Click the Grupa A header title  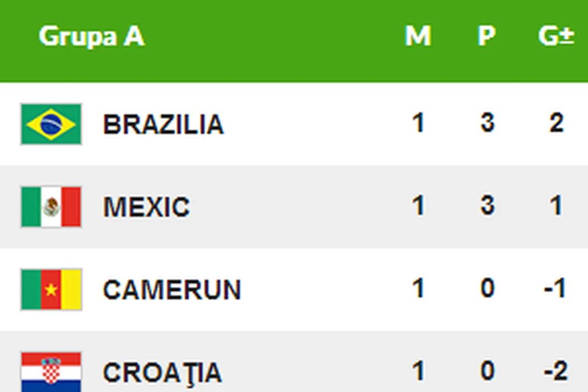click(x=91, y=37)
